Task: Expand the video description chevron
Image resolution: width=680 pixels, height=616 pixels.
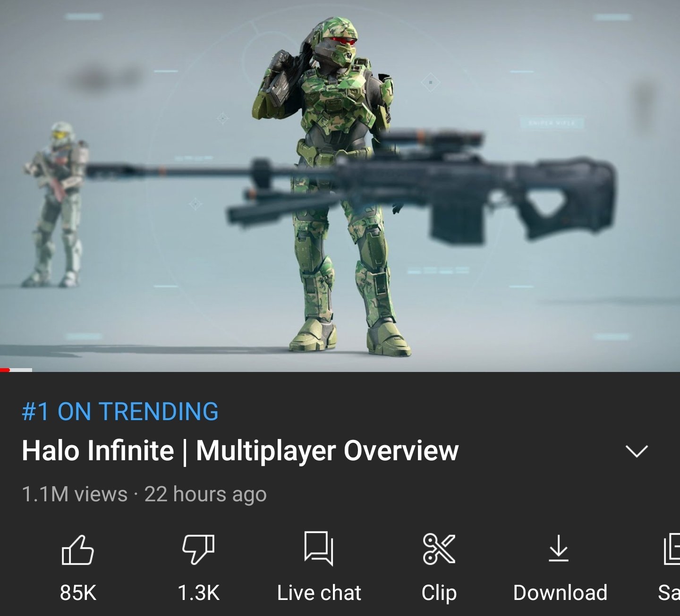Action: [637, 451]
